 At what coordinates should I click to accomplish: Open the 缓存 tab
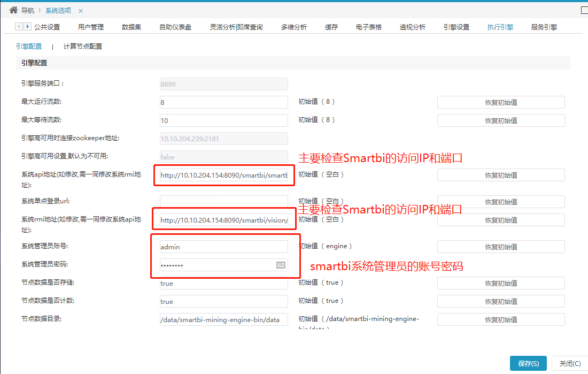coord(331,27)
